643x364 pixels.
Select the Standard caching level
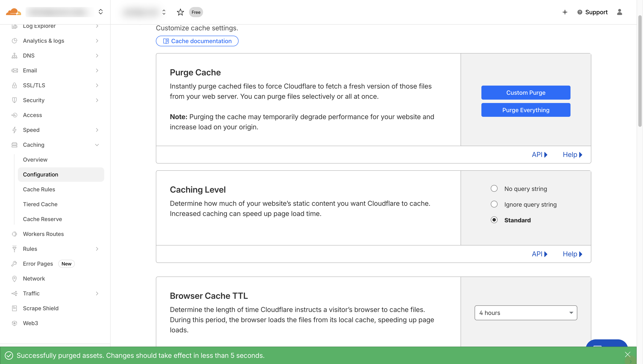[494, 220]
